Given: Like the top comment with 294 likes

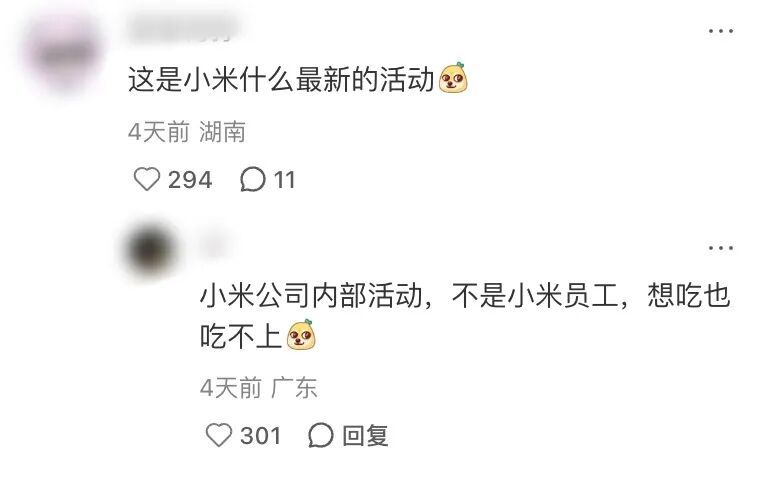Looking at the screenshot, I should coord(147,179).
